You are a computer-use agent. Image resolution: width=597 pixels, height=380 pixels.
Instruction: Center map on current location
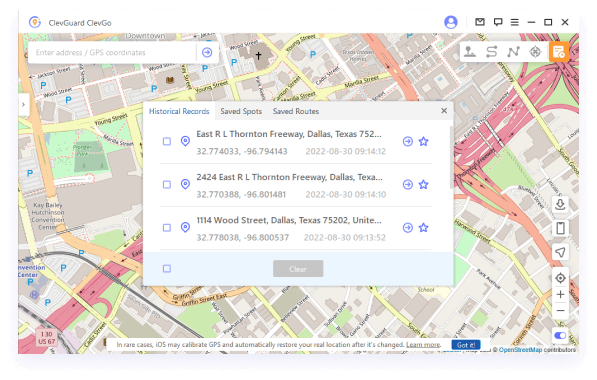pyautogui.click(x=560, y=278)
